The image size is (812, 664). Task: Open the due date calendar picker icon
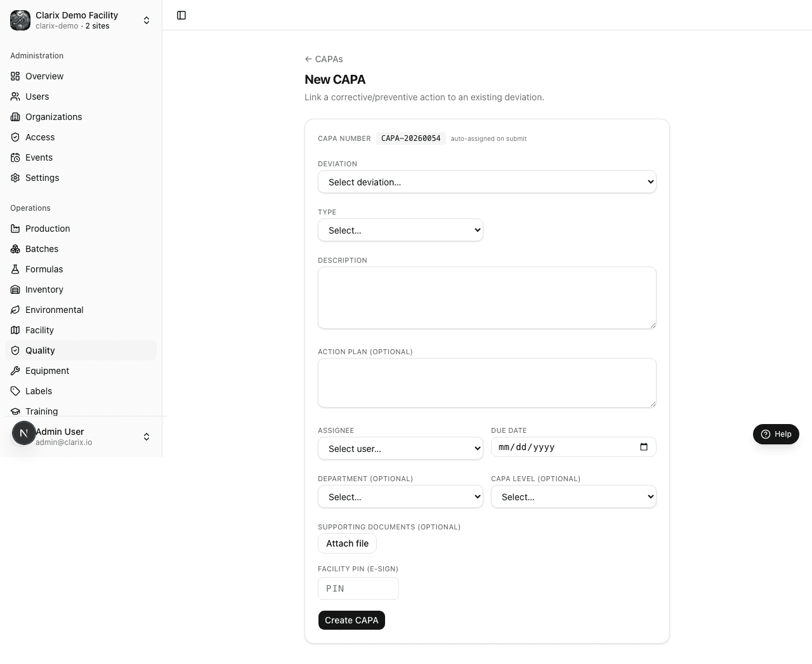(x=644, y=447)
